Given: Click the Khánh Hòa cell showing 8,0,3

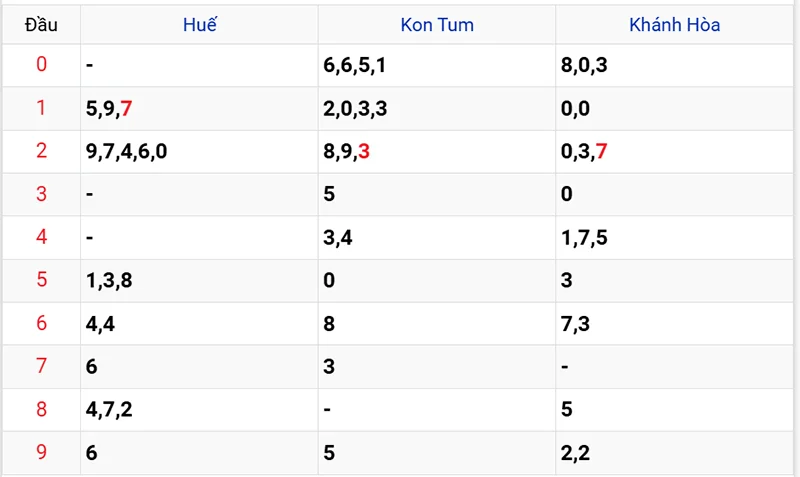Looking at the screenshot, I should (584, 65).
